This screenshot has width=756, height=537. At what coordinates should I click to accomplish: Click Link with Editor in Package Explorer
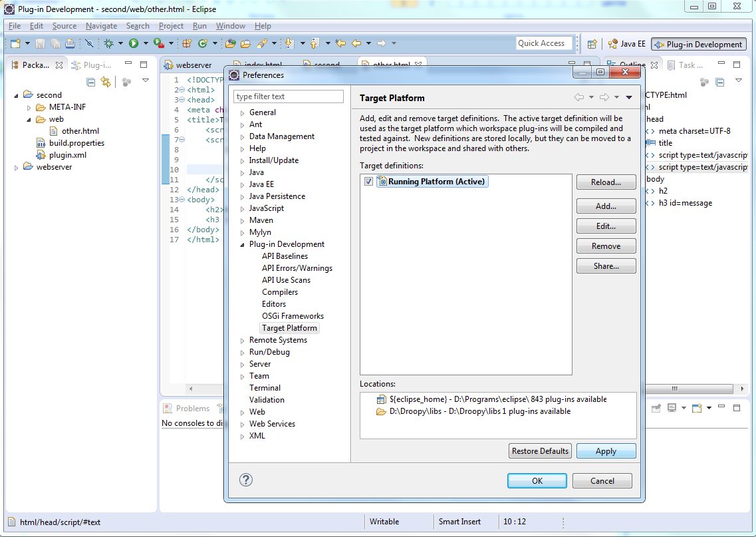tap(105, 82)
